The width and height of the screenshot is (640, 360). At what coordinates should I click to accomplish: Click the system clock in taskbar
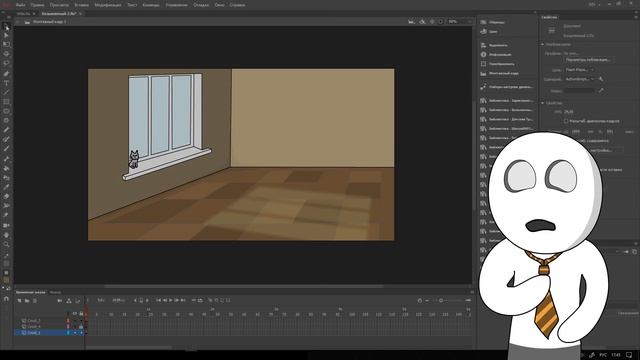click(x=616, y=355)
